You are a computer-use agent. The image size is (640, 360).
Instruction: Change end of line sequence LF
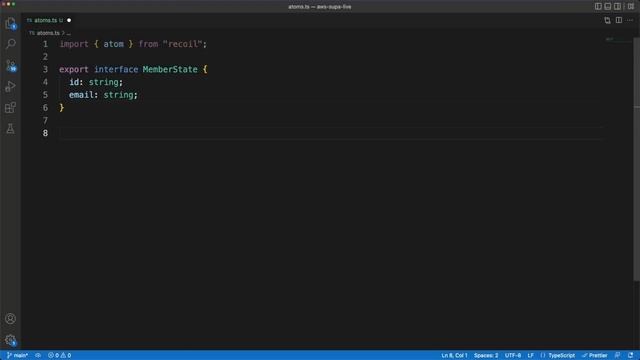[x=530, y=356]
